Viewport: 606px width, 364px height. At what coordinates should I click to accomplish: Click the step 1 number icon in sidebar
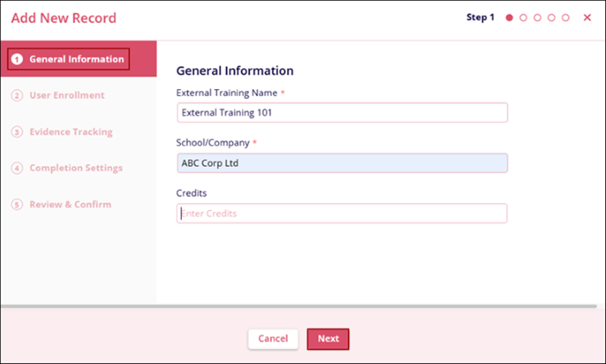(x=16, y=59)
